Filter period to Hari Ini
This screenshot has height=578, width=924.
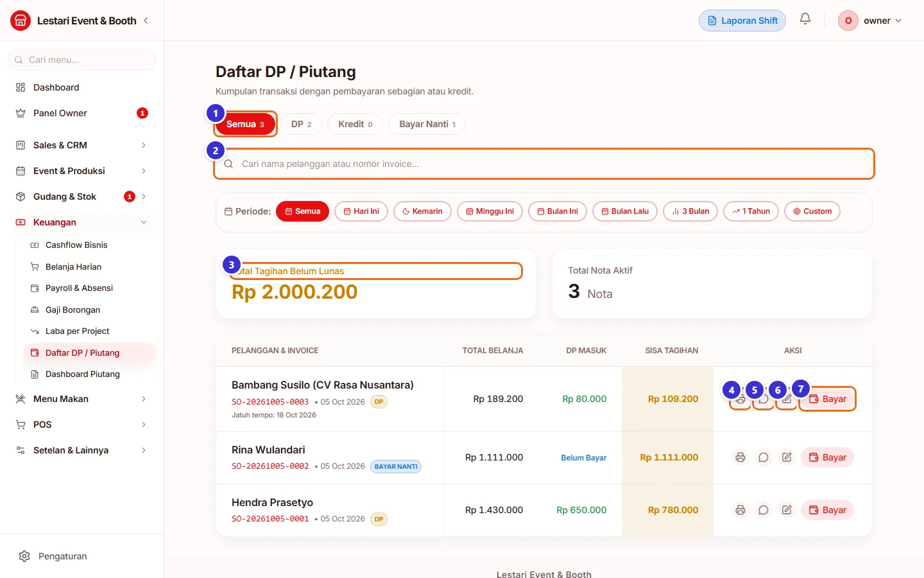click(x=361, y=211)
